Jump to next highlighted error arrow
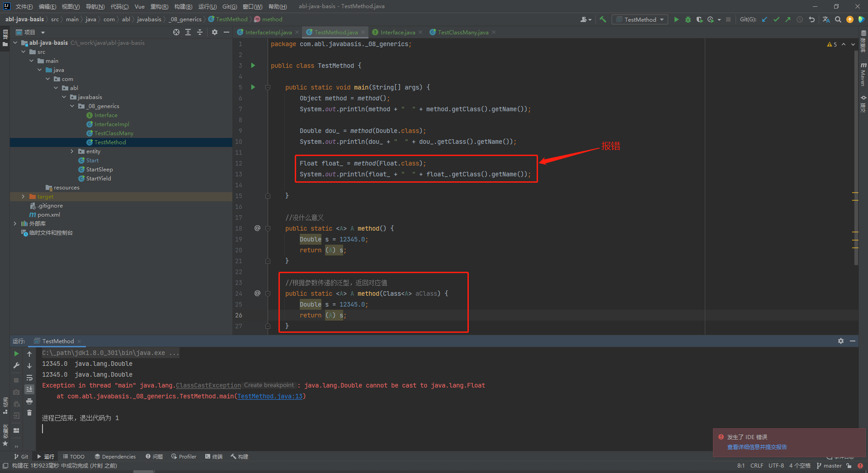Screen dimensions: 868x473 pyautogui.click(x=853, y=44)
